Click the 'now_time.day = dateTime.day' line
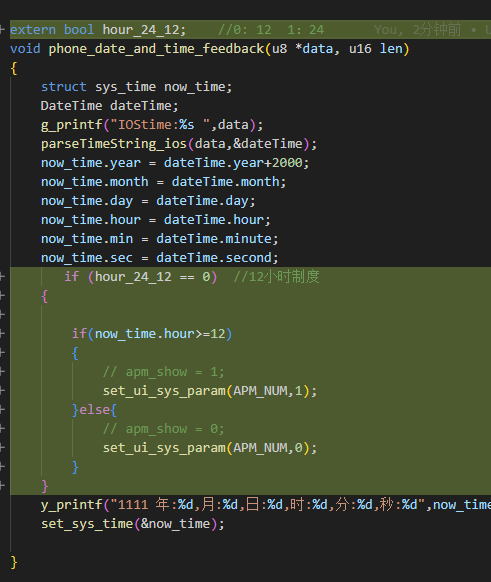Screen dimensions: 491x582 pos(148,201)
